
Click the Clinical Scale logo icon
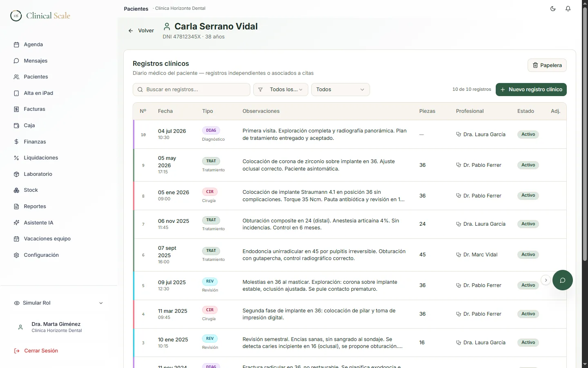point(16,16)
